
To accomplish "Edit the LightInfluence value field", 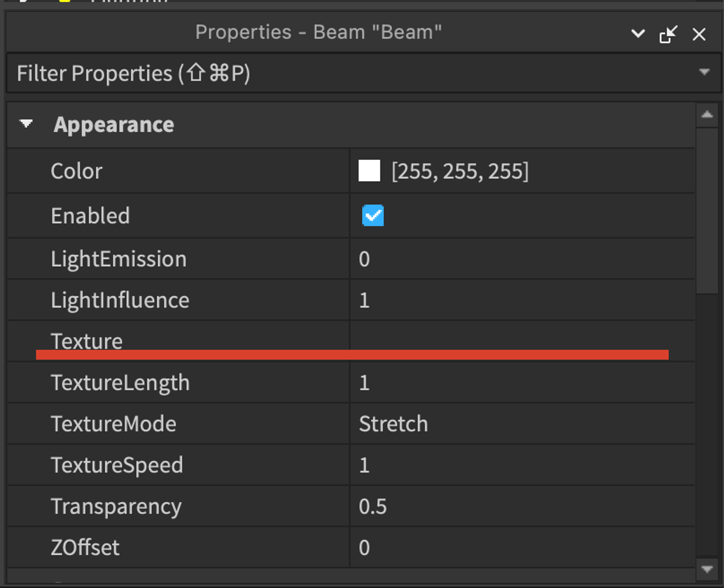I will [522, 300].
